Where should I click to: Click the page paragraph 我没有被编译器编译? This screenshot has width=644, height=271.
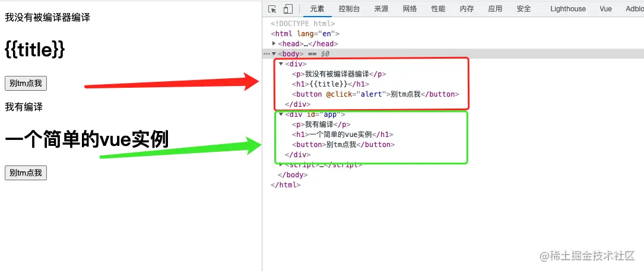point(47,17)
